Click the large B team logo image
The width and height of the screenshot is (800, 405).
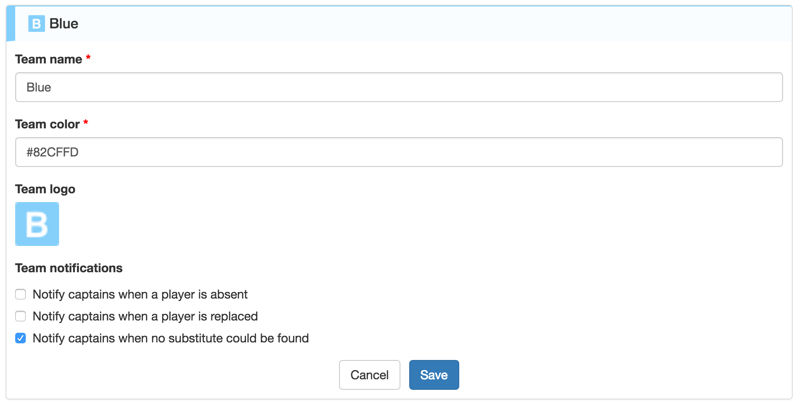(x=37, y=224)
